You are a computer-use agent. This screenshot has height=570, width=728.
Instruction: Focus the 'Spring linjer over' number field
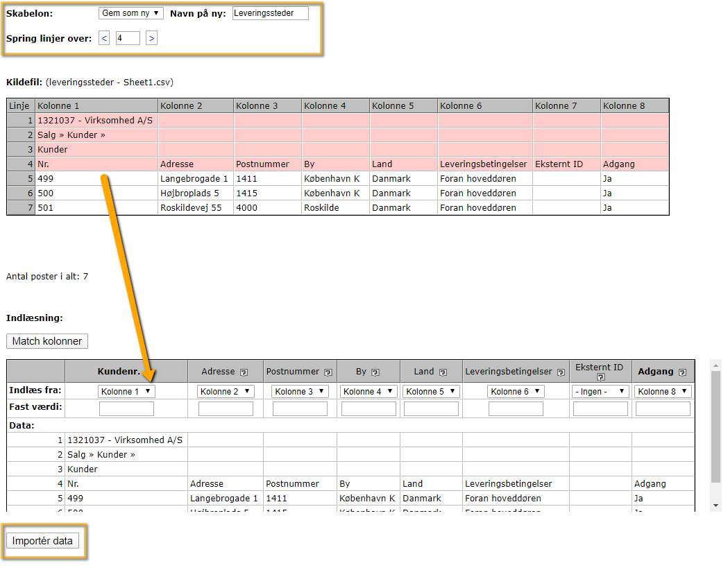click(x=128, y=39)
